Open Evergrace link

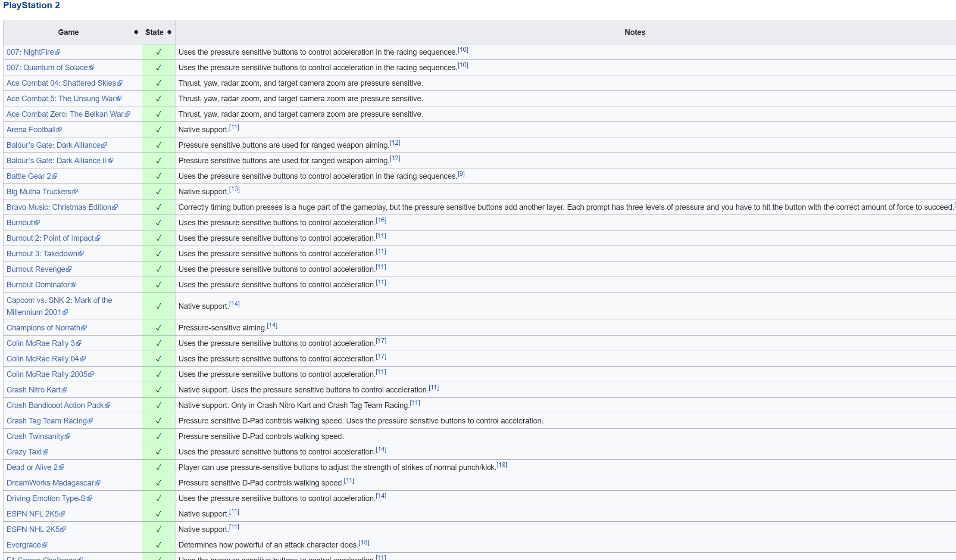pos(27,545)
